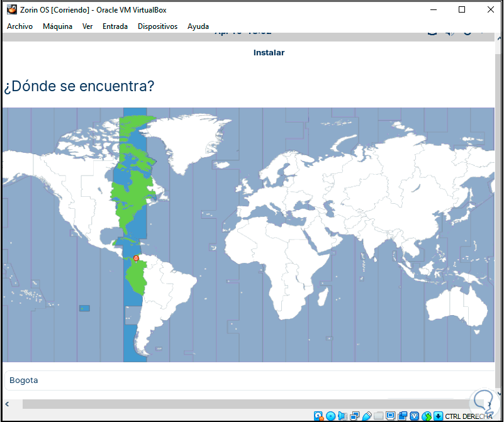Click the USB devices status icon
This screenshot has height=422, width=504.
[x=366, y=416]
